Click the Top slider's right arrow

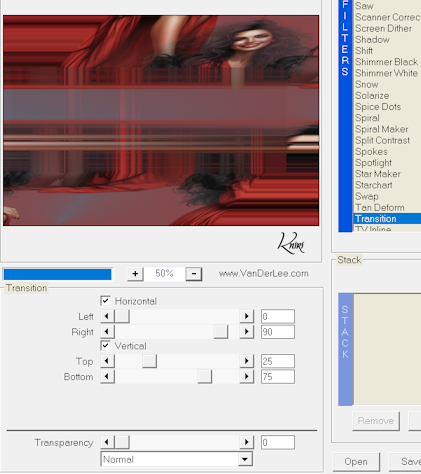tap(247, 361)
